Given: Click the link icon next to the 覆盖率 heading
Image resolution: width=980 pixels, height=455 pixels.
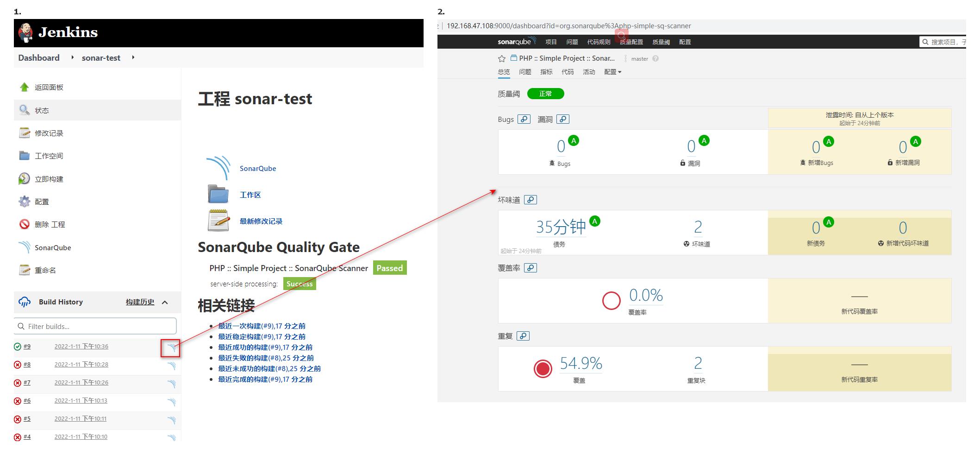Looking at the screenshot, I should [x=531, y=268].
